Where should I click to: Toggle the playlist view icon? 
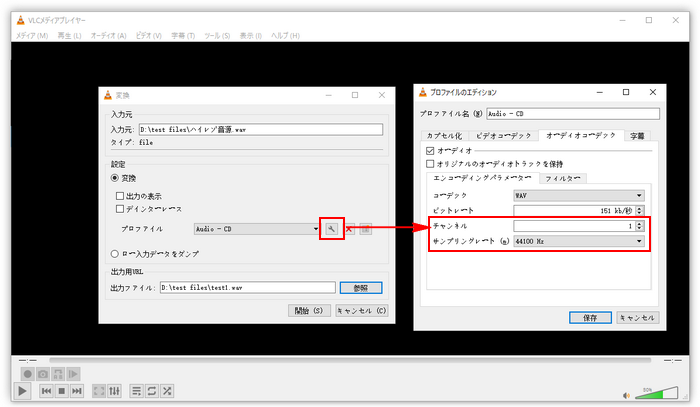pyautogui.click(x=137, y=390)
